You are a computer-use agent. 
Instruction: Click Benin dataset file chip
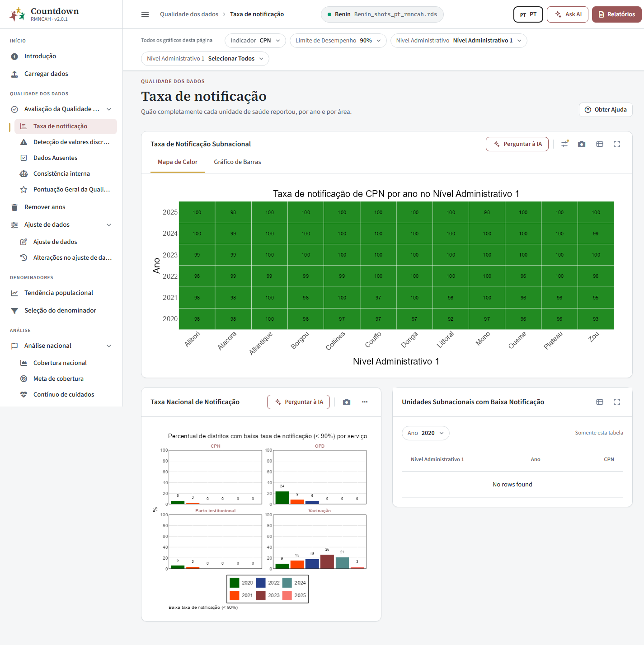click(x=382, y=14)
